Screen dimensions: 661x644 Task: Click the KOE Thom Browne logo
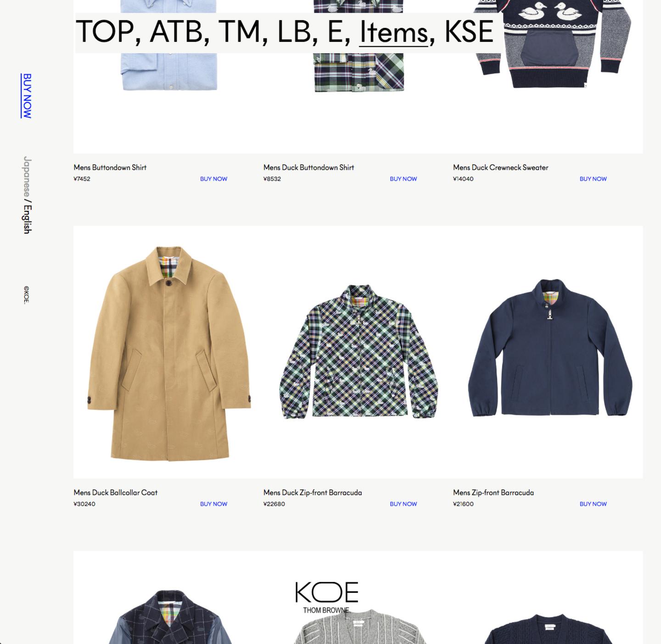[326, 597]
